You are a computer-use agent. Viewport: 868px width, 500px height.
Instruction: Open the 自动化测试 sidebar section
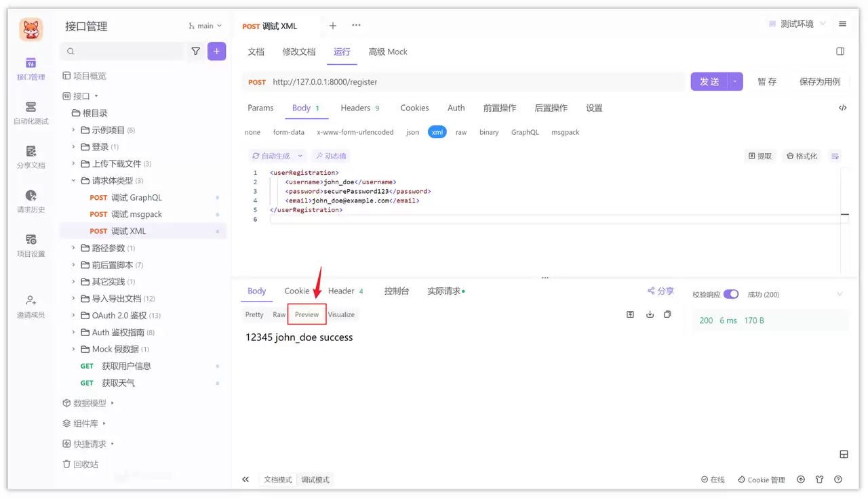coord(31,113)
